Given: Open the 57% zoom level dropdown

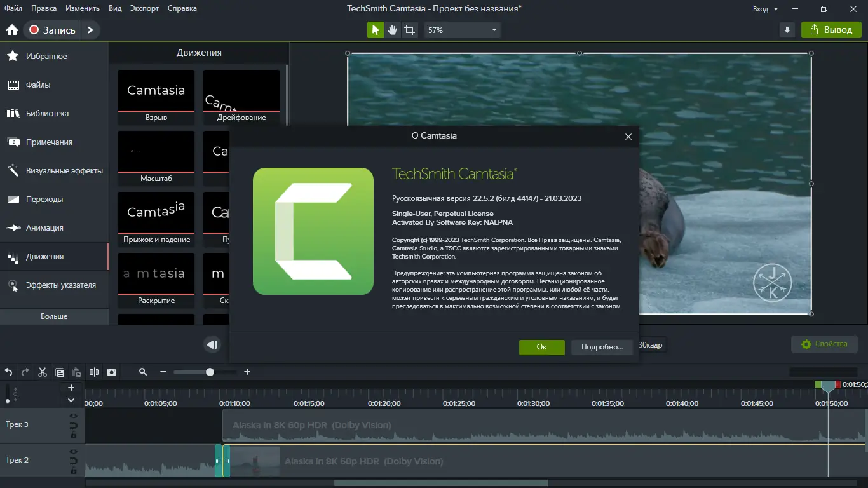Looking at the screenshot, I should 462,29.
